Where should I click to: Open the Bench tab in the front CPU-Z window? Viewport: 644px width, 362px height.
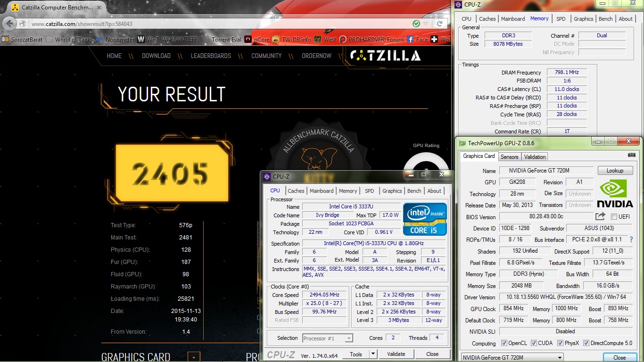[x=414, y=191]
